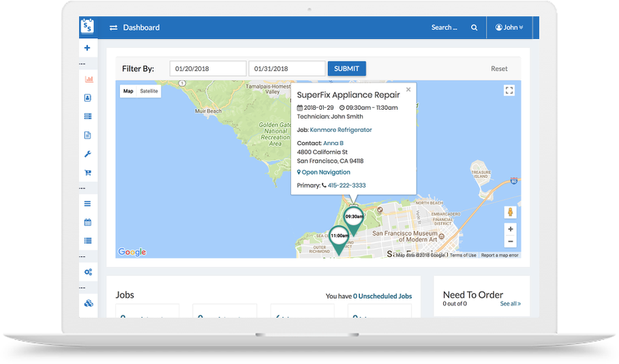
Task: Click the 09:30am map pin marker
Action: 354,221
